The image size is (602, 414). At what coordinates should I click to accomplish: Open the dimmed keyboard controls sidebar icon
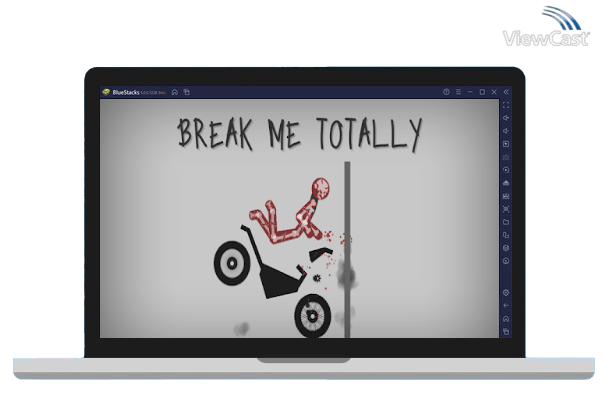point(506,157)
